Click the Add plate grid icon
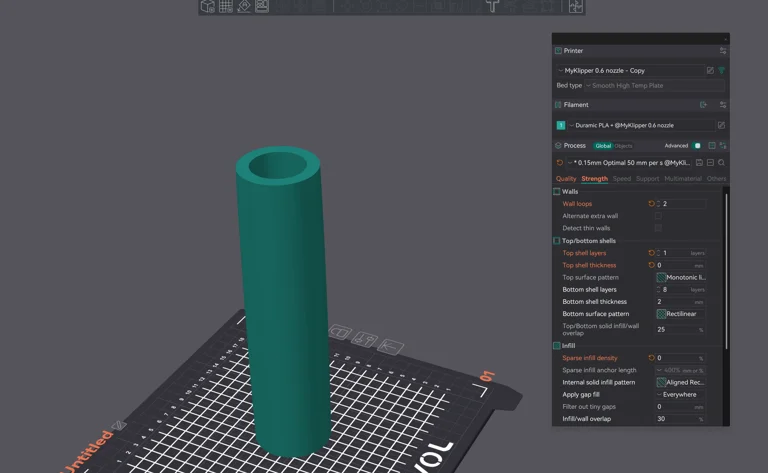 pos(226,6)
